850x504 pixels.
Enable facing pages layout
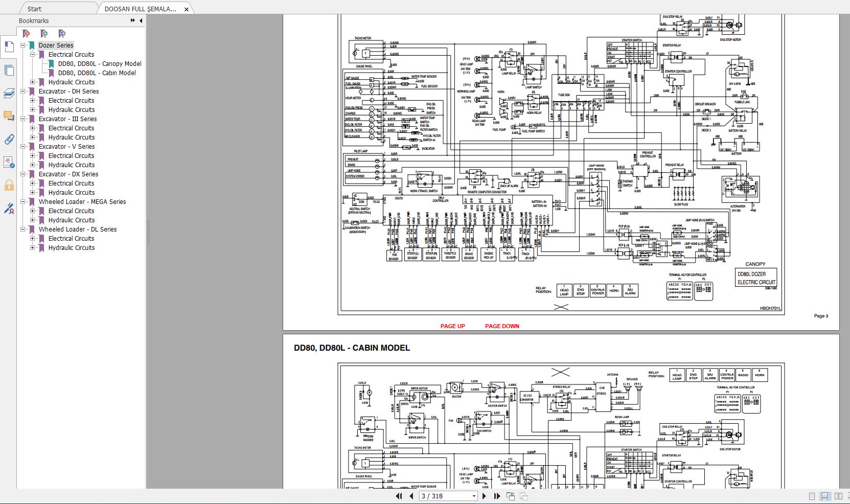(838, 496)
